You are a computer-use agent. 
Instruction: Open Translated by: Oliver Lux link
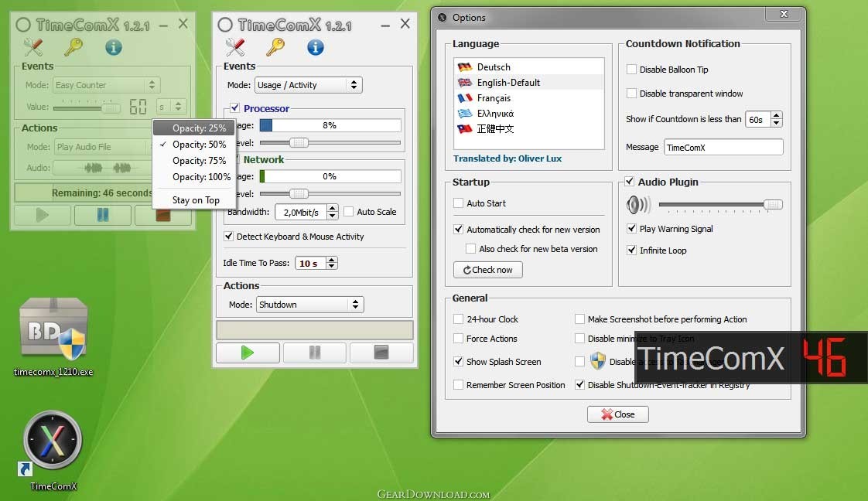pos(507,158)
